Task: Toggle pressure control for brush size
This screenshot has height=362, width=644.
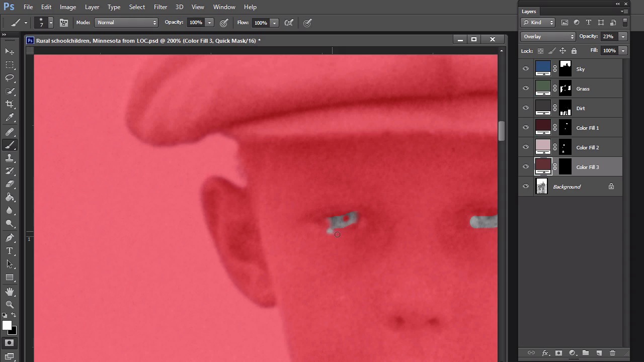Action: coord(307,23)
